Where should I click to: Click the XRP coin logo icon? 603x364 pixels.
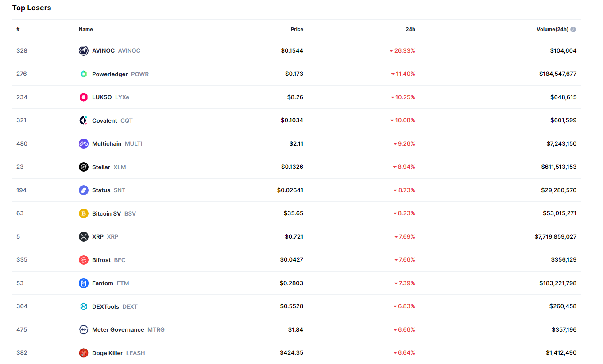click(84, 236)
